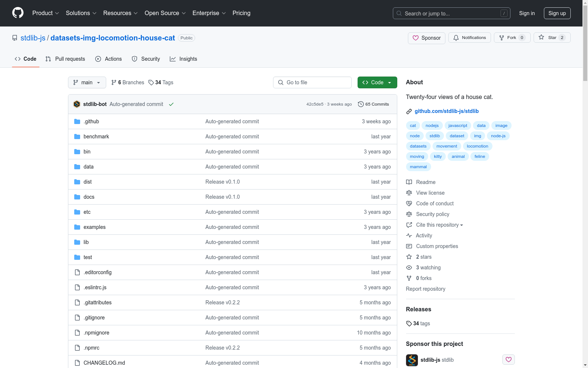Click the Security policy scale icon

coord(409,214)
